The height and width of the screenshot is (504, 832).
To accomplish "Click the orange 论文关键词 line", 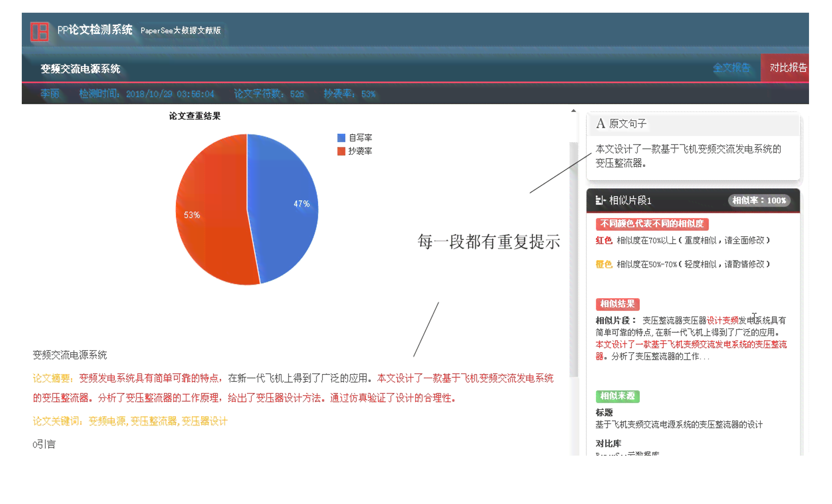I will 130,421.
